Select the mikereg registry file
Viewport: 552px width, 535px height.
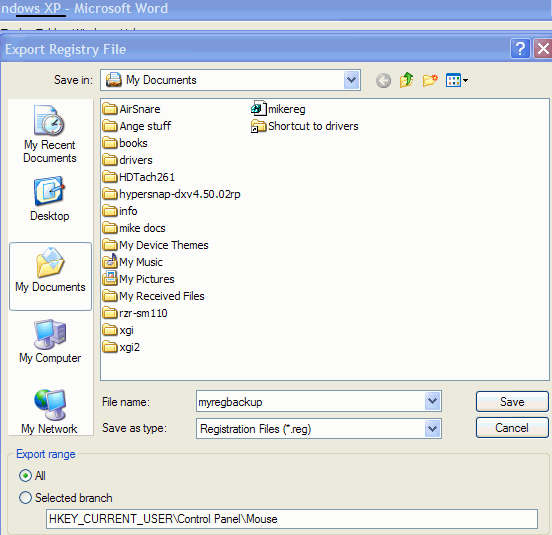tap(278, 109)
